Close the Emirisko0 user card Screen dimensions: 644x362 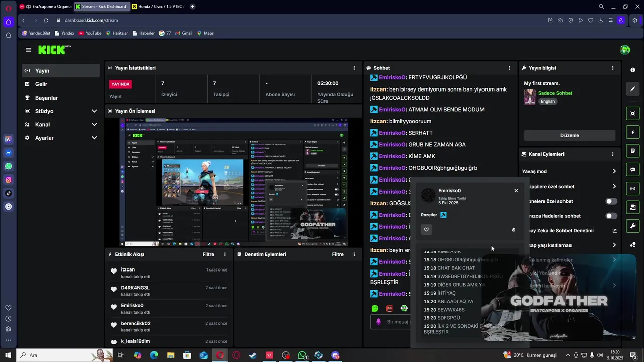pos(516,191)
